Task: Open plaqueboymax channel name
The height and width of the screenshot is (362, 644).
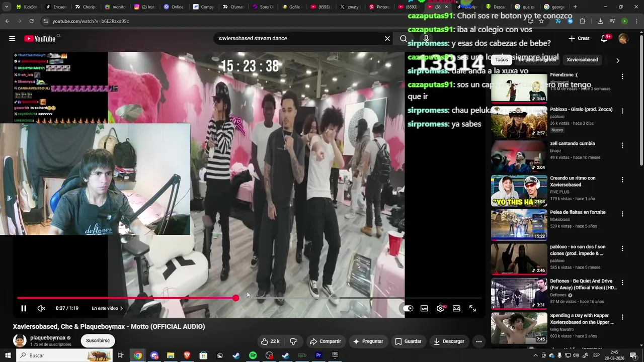Action: click(48, 338)
